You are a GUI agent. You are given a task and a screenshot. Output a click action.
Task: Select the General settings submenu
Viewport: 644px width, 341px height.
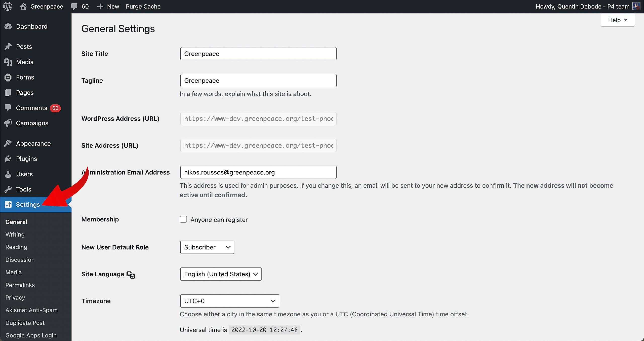point(16,222)
